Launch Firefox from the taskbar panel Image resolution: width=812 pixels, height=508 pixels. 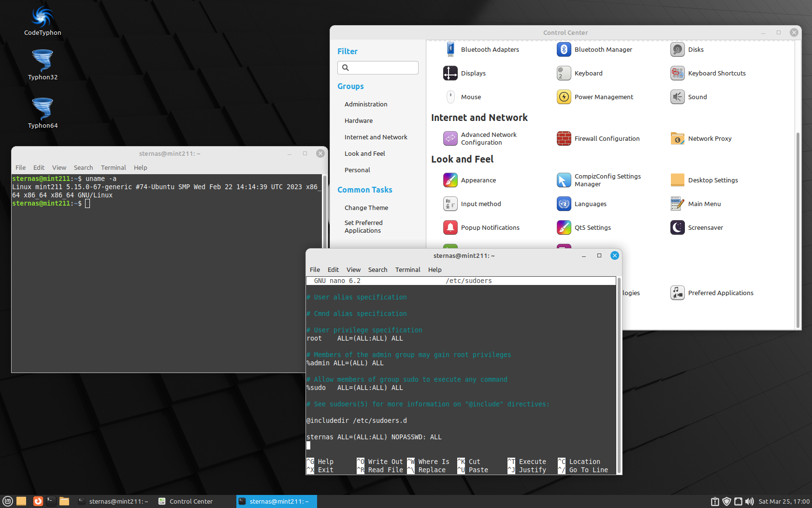38,501
